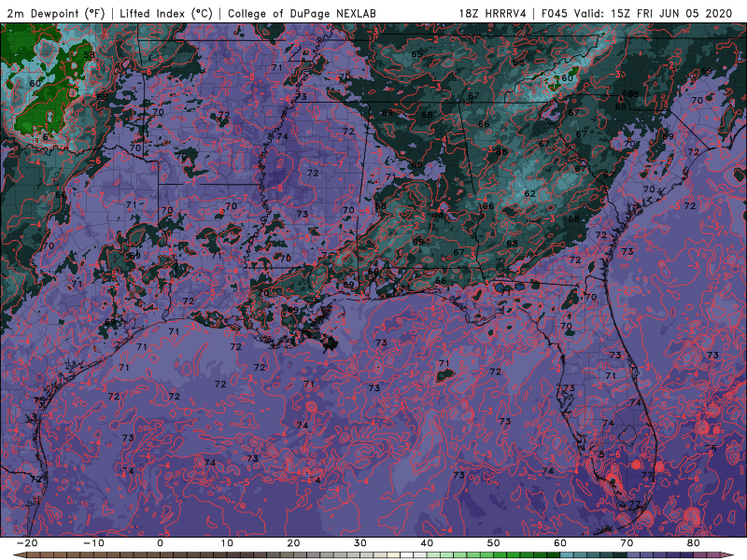
Task: Click the '58' dewpoint value on the map
Action: coord(89,55)
